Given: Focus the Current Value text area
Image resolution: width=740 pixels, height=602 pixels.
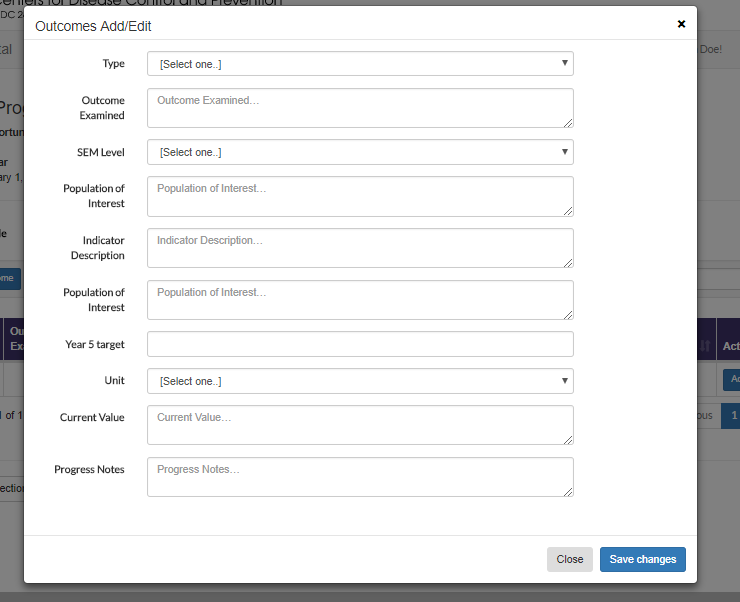Looking at the screenshot, I should click(360, 425).
